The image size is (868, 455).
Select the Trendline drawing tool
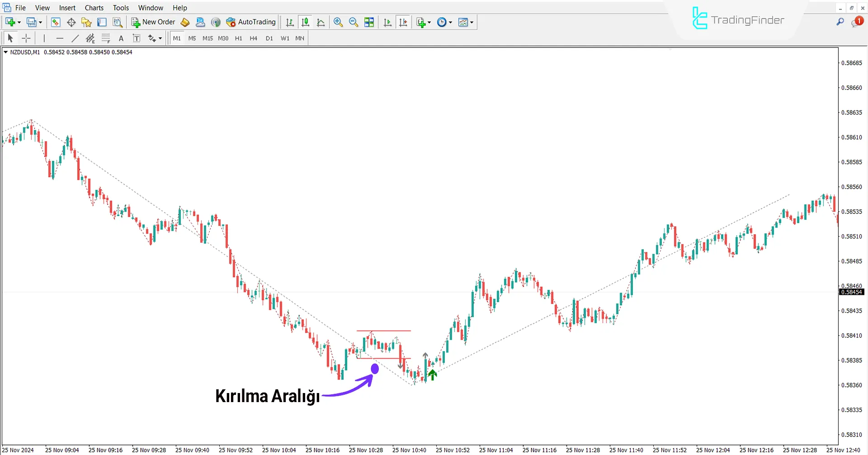coord(75,38)
